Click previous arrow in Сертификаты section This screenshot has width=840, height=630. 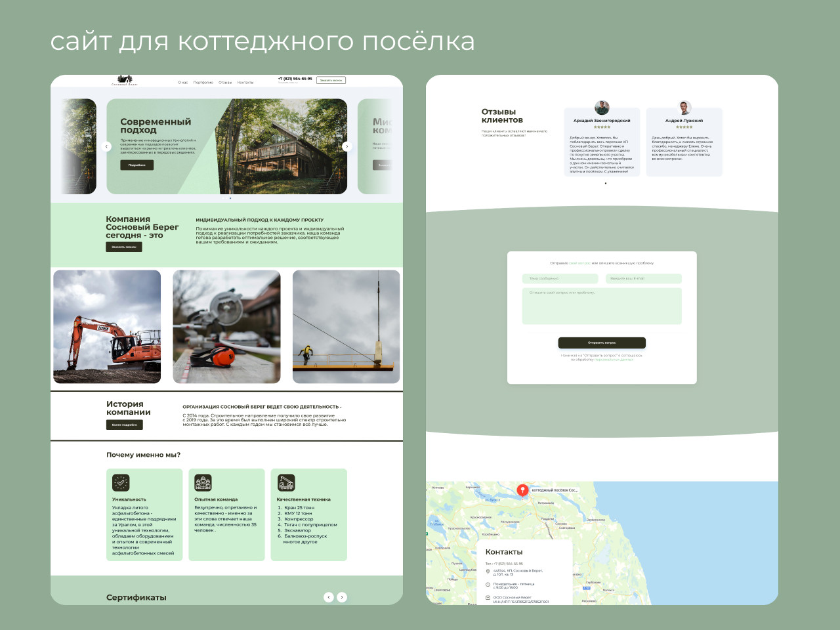click(329, 597)
